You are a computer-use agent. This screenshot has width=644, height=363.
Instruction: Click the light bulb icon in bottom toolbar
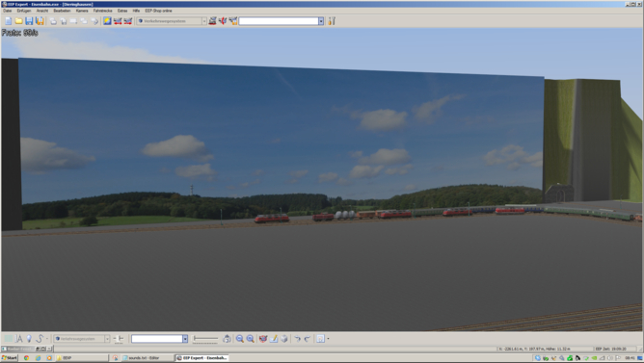29,339
